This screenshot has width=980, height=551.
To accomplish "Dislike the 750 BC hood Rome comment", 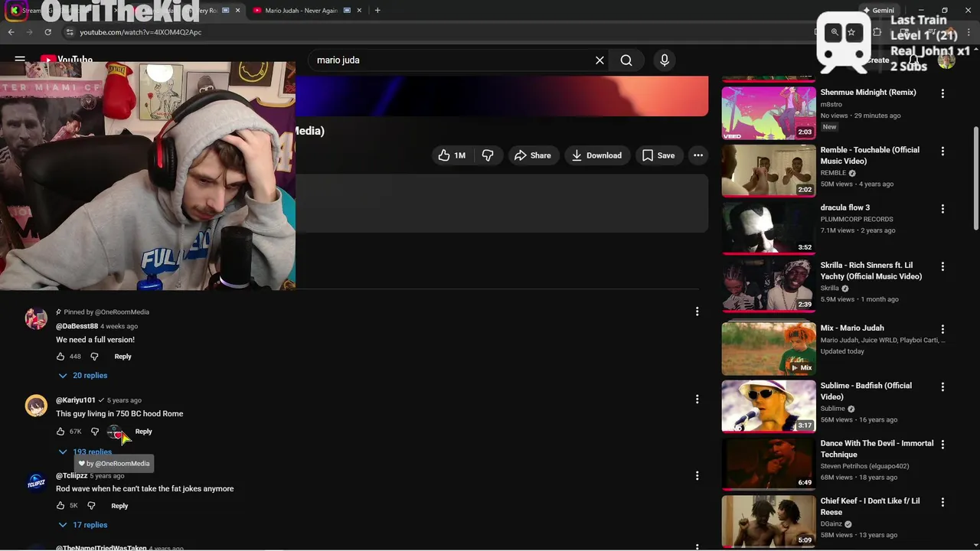I will tap(94, 432).
